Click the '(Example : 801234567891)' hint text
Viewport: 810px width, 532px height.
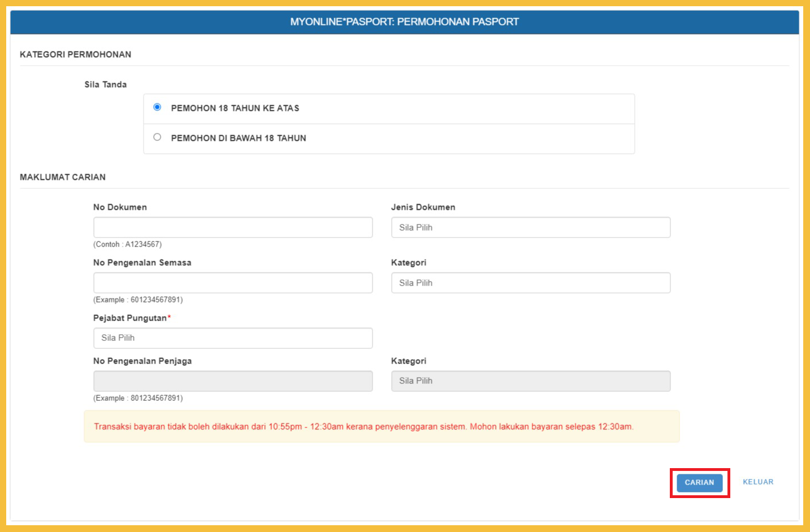(138, 398)
